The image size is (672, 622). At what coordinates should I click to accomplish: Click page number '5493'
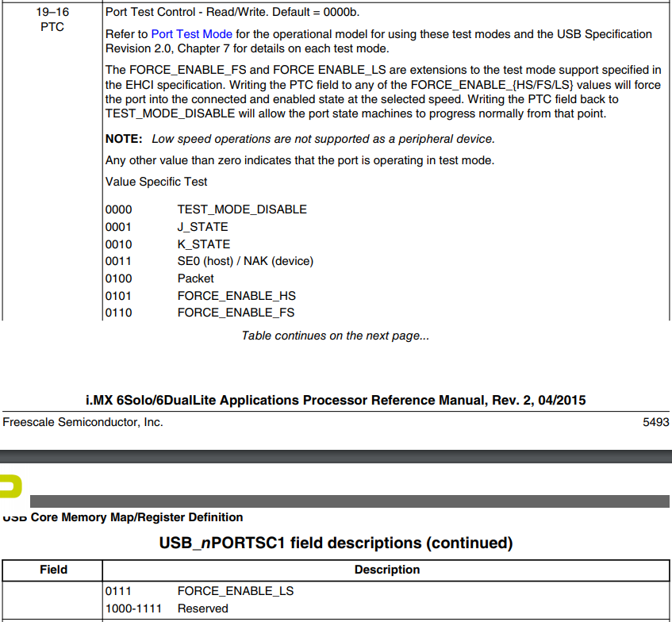(655, 422)
